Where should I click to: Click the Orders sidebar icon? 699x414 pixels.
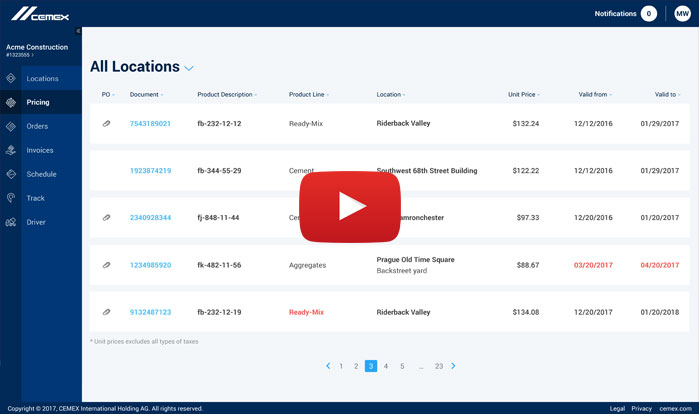pos(11,127)
